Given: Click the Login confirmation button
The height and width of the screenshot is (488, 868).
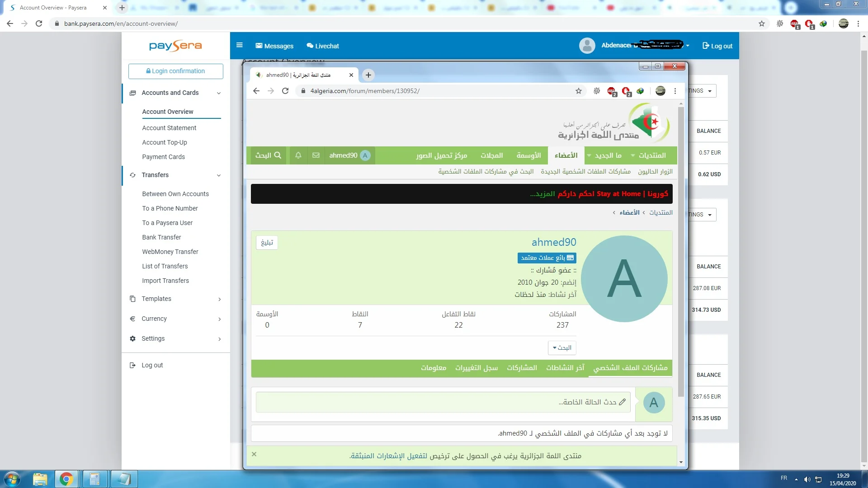Looking at the screenshot, I should tap(175, 71).
